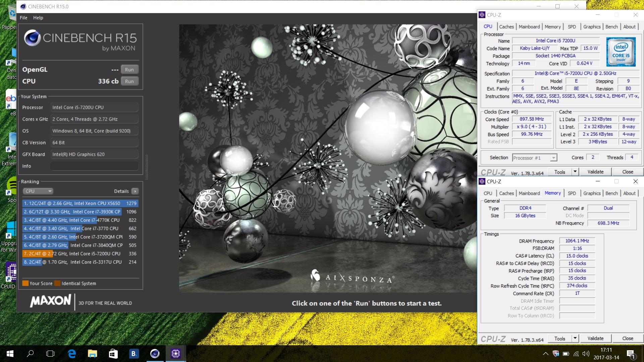Click Close button in top CPU-Z window

[628, 172]
